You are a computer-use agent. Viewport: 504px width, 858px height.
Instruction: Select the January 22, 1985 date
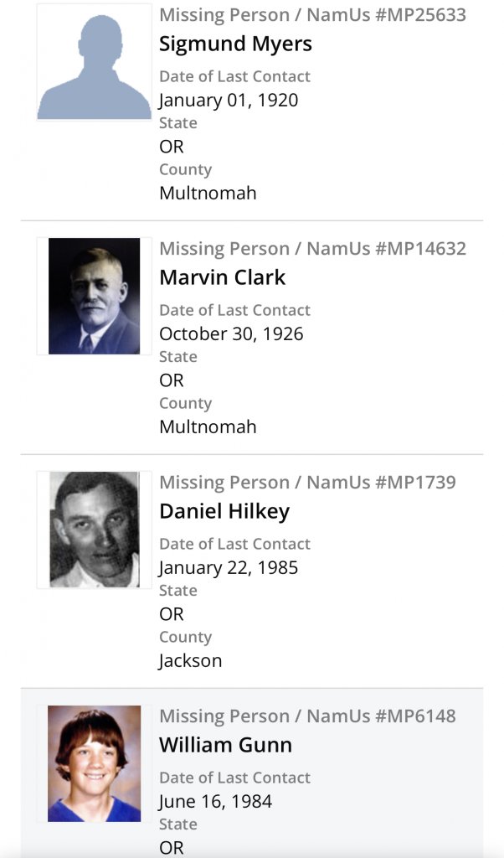229,568
